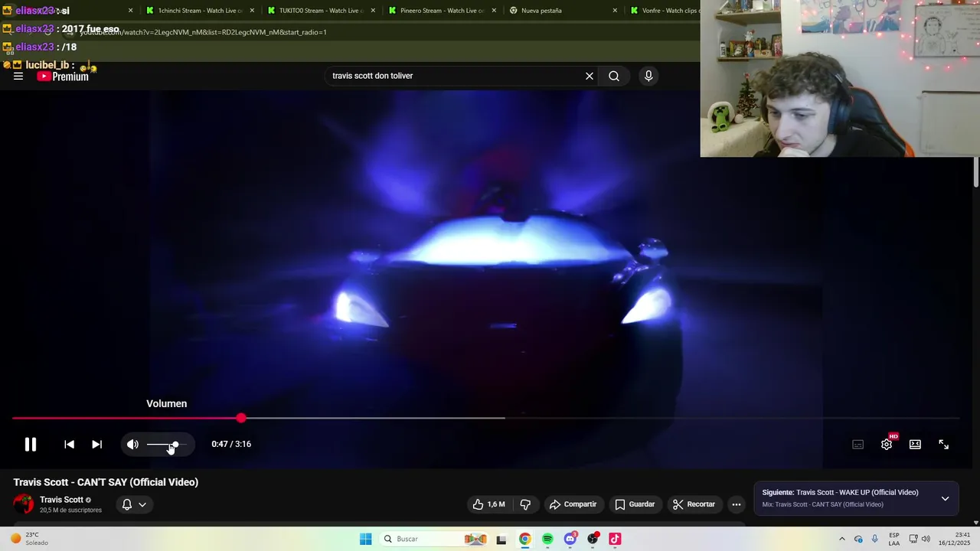Start voice search with the microphone
980x551 pixels.
pos(648,76)
